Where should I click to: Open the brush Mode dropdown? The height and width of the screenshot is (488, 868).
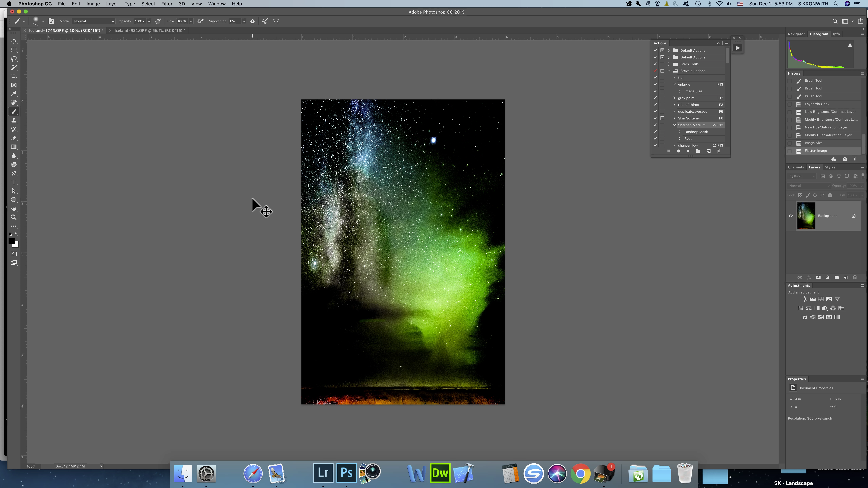(93, 21)
